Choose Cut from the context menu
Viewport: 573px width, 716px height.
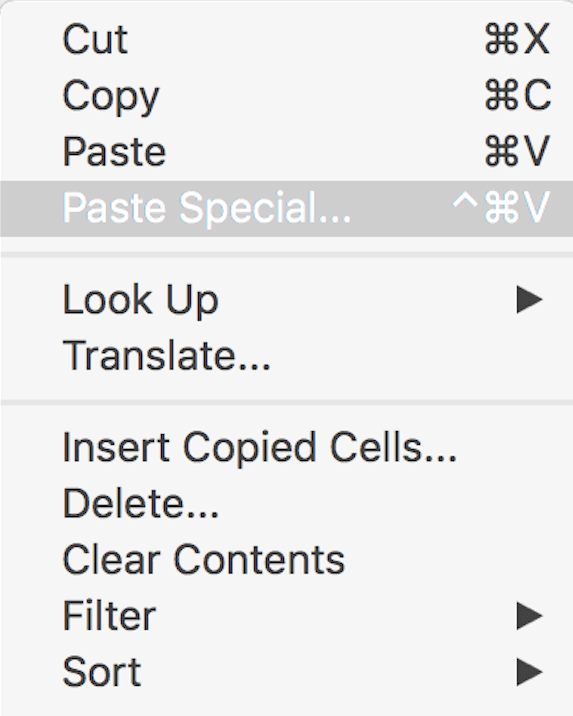pos(286,39)
